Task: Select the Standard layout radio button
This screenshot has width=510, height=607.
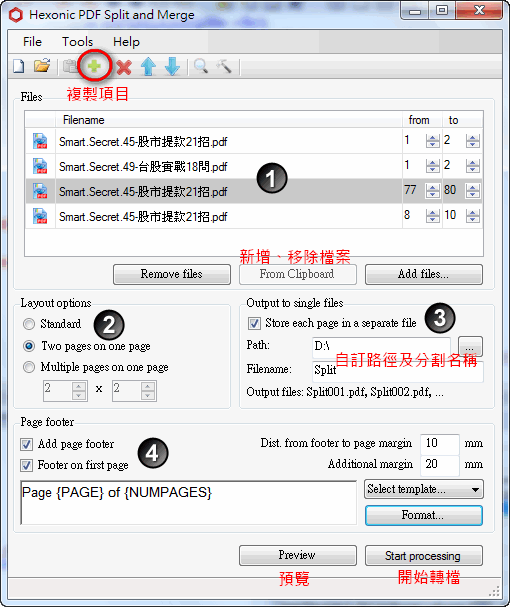Action: point(29,324)
